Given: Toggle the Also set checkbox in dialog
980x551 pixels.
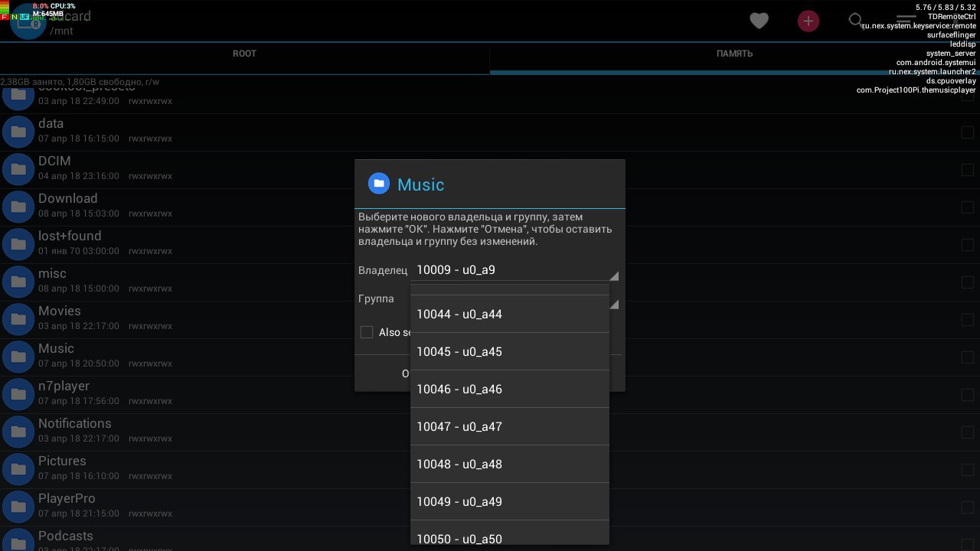Looking at the screenshot, I should [x=367, y=332].
